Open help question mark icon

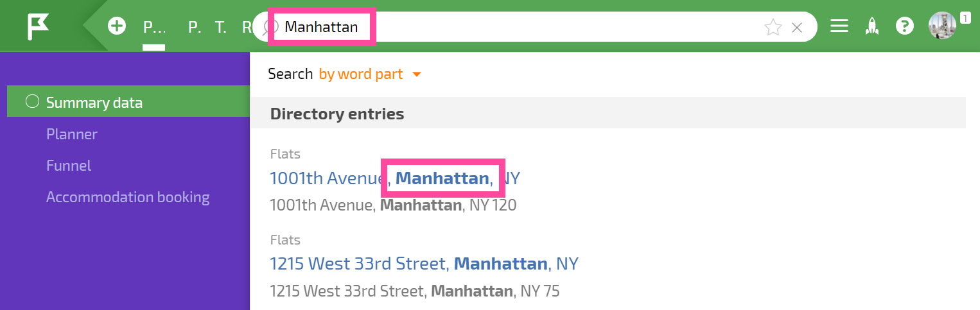coord(905,26)
